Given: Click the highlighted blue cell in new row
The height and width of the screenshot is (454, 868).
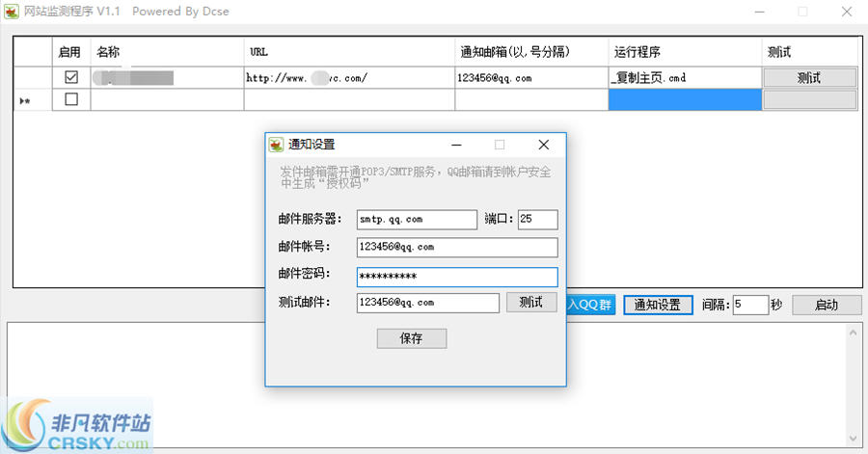Looking at the screenshot, I should point(686,100).
